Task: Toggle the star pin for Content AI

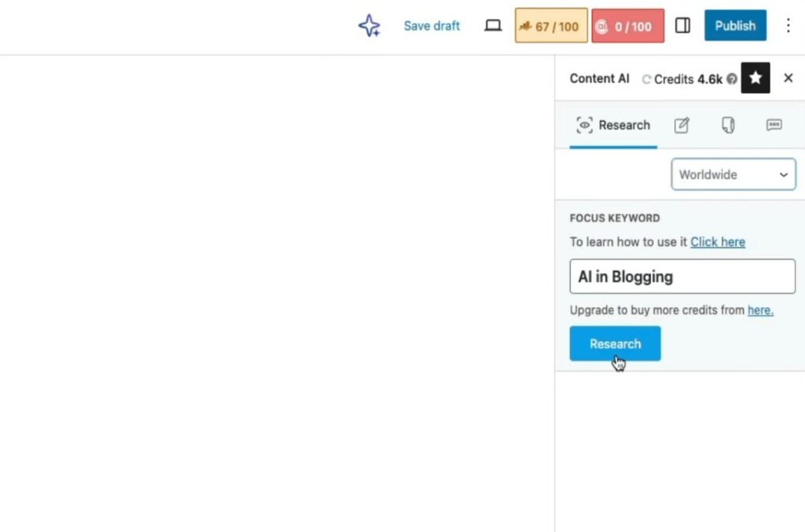Action: 755,79
